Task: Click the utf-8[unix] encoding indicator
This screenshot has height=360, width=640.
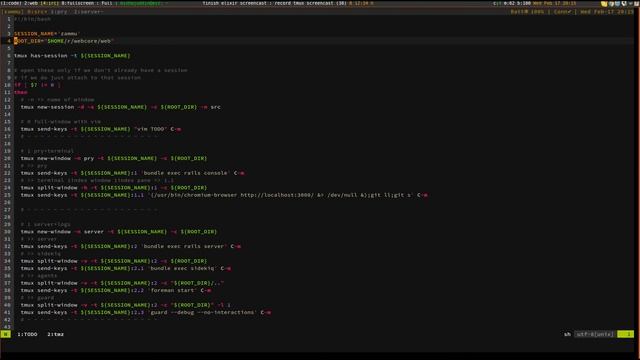Action: pyautogui.click(x=595, y=334)
